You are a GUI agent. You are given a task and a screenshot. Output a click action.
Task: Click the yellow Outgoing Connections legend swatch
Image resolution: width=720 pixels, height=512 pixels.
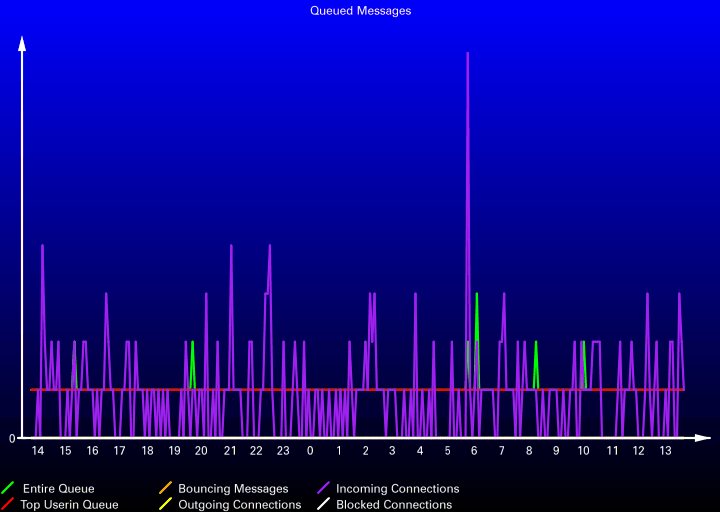tap(165, 504)
